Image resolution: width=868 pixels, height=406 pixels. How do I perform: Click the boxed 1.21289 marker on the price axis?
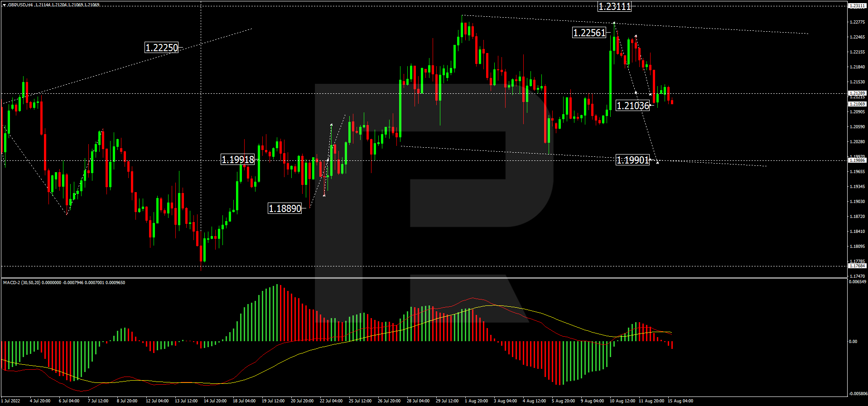[857, 93]
